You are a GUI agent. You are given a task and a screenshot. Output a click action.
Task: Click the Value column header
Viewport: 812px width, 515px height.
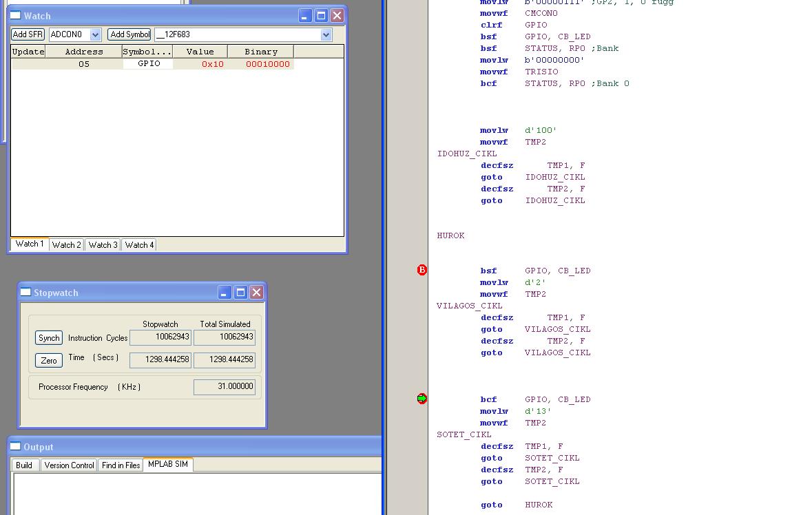click(x=200, y=51)
